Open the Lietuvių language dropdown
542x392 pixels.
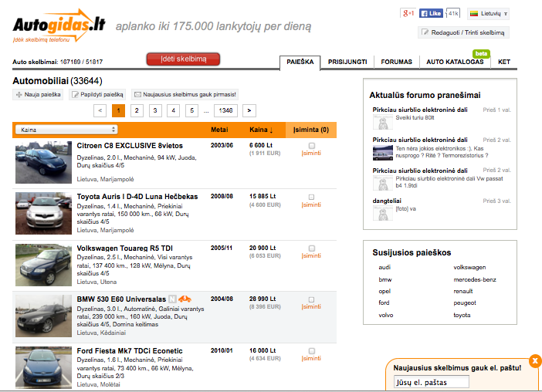[489, 13]
